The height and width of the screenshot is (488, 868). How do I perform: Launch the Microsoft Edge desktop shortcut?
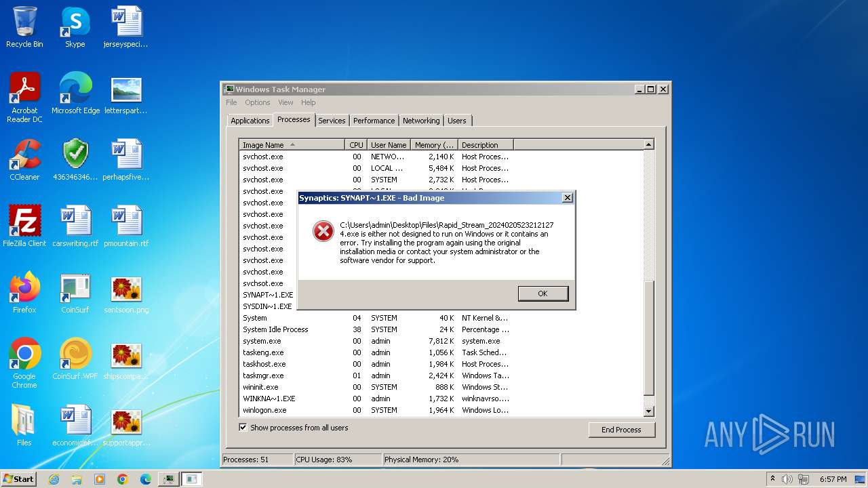pyautogui.click(x=75, y=94)
